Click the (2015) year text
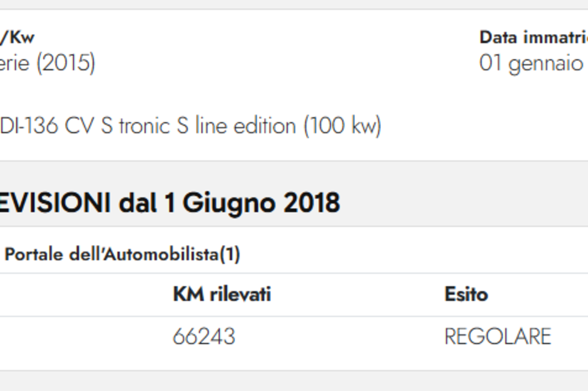The image size is (588, 391). [x=66, y=63]
